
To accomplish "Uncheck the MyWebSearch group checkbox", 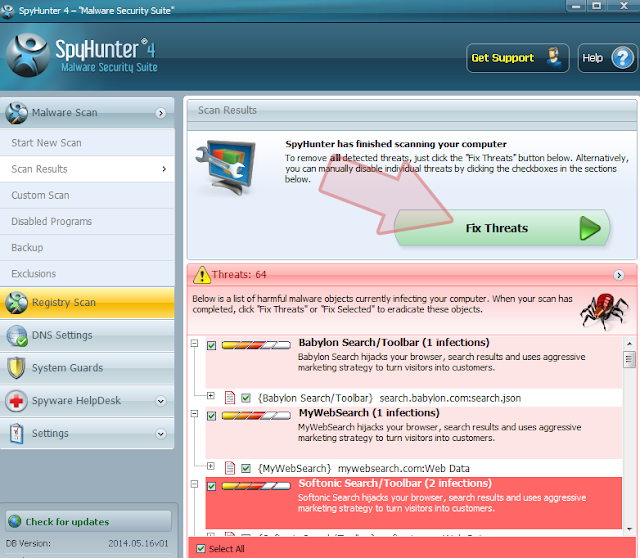I will pyautogui.click(x=211, y=416).
